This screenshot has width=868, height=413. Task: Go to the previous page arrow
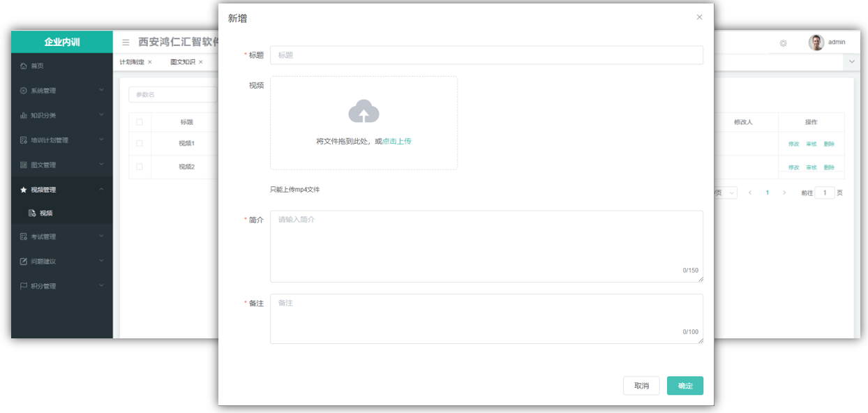(x=750, y=193)
